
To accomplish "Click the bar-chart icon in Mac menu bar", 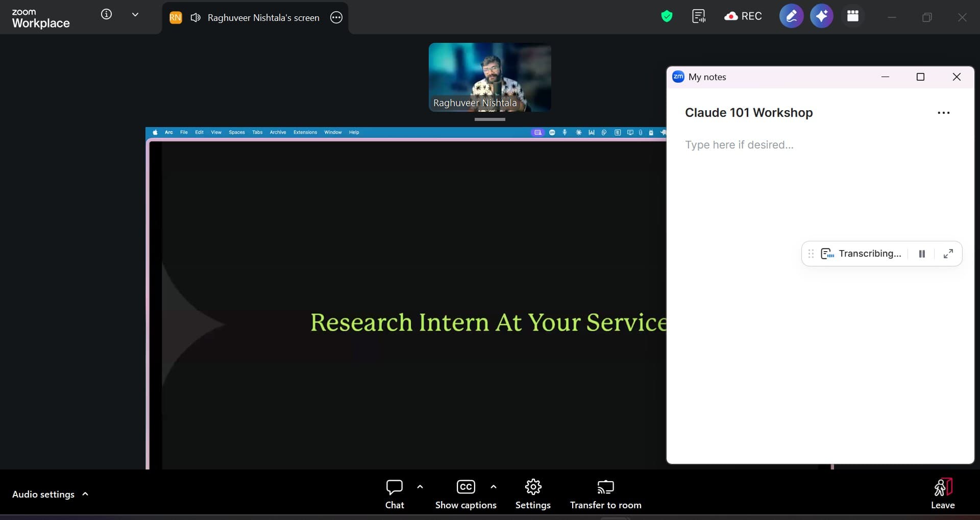I will pyautogui.click(x=592, y=132).
